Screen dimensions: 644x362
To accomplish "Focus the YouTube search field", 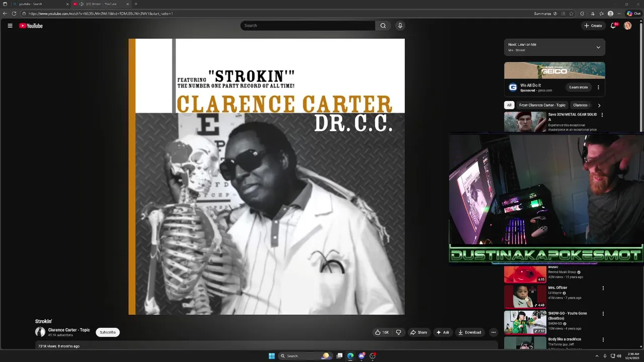I will 308,26.
